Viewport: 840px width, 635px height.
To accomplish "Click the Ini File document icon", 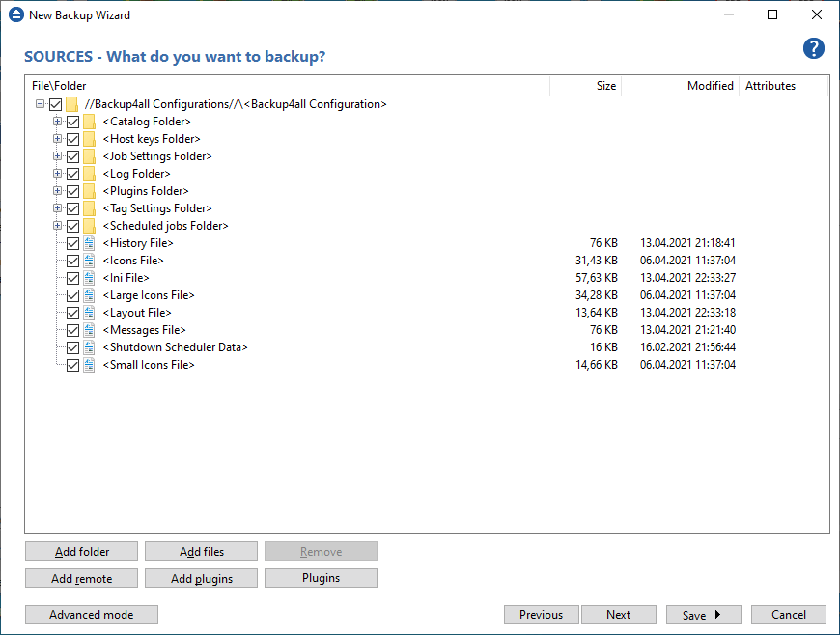I will tap(90, 278).
